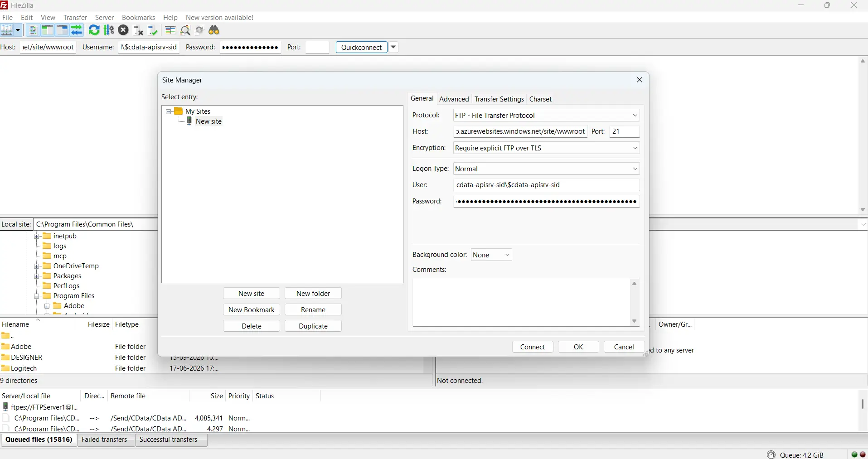Click inside the Comments text box
This screenshot has width=868, height=459.
pyautogui.click(x=521, y=302)
